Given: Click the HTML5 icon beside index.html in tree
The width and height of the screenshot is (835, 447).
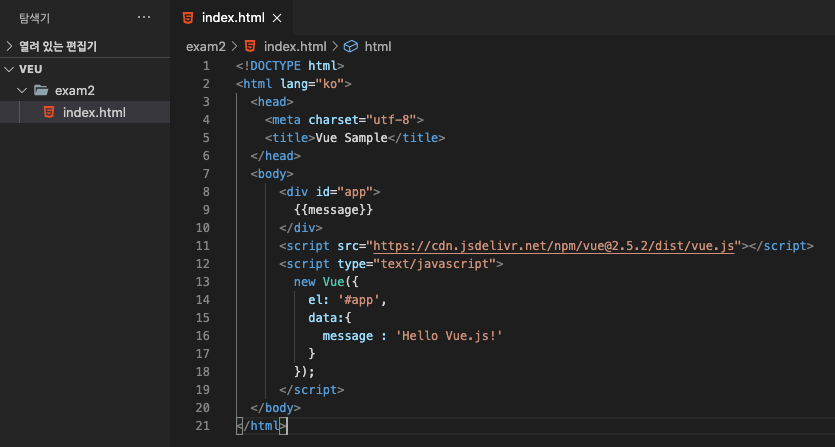Looking at the screenshot, I should point(49,112).
